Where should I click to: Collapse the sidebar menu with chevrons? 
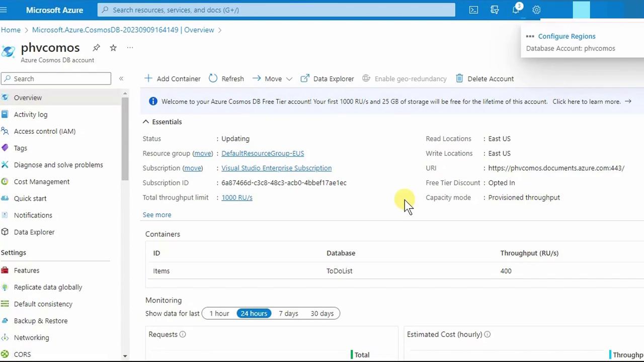pyautogui.click(x=121, y=78)
